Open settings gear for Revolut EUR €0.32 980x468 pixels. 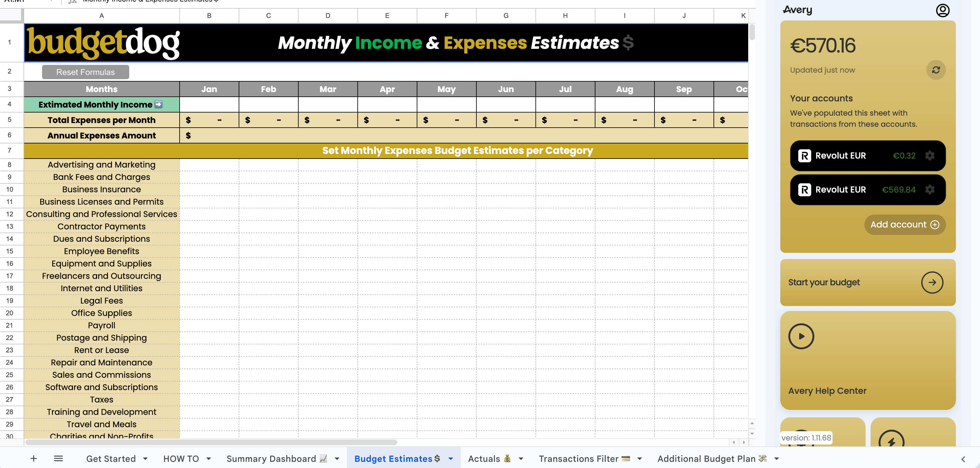coord(929,155)
